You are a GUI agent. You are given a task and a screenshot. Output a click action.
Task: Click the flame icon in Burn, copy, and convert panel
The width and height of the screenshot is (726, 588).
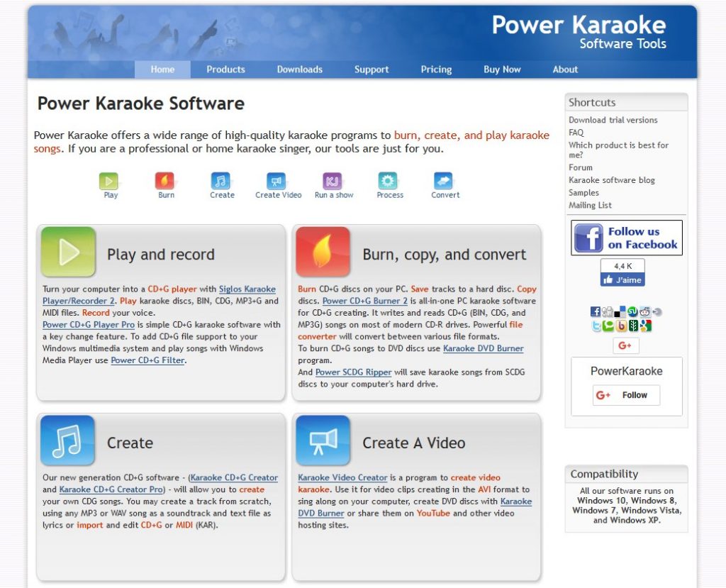coord(323,252)
